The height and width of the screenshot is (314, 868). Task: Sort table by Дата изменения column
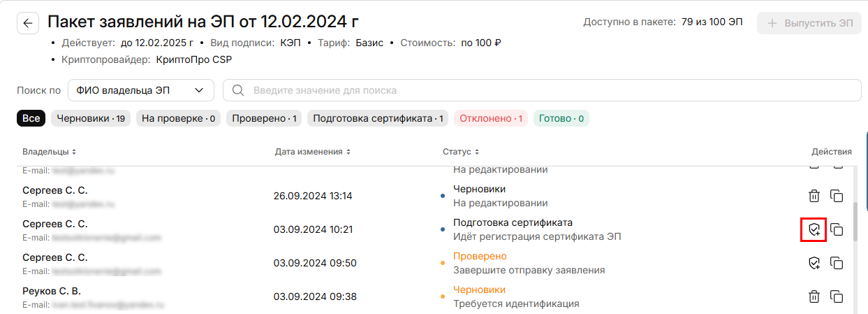312,152
